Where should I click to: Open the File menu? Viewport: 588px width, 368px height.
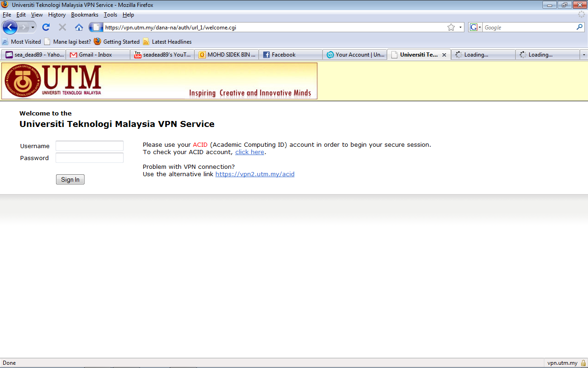7,15
